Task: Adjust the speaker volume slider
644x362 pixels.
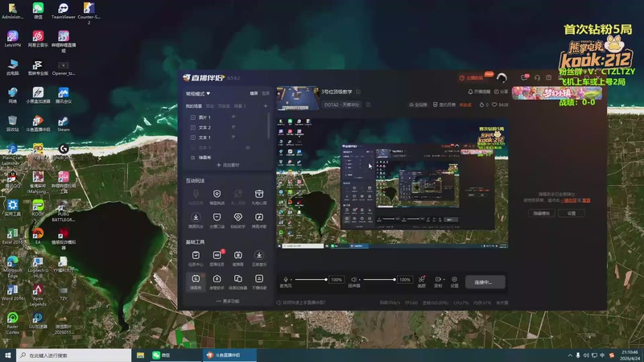Action: point(379,279)
